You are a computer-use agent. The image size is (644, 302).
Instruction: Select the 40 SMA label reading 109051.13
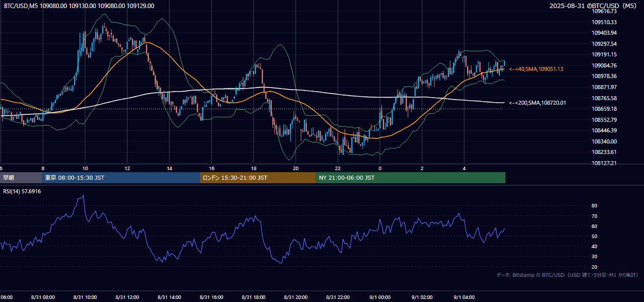(x=536, y=69)
